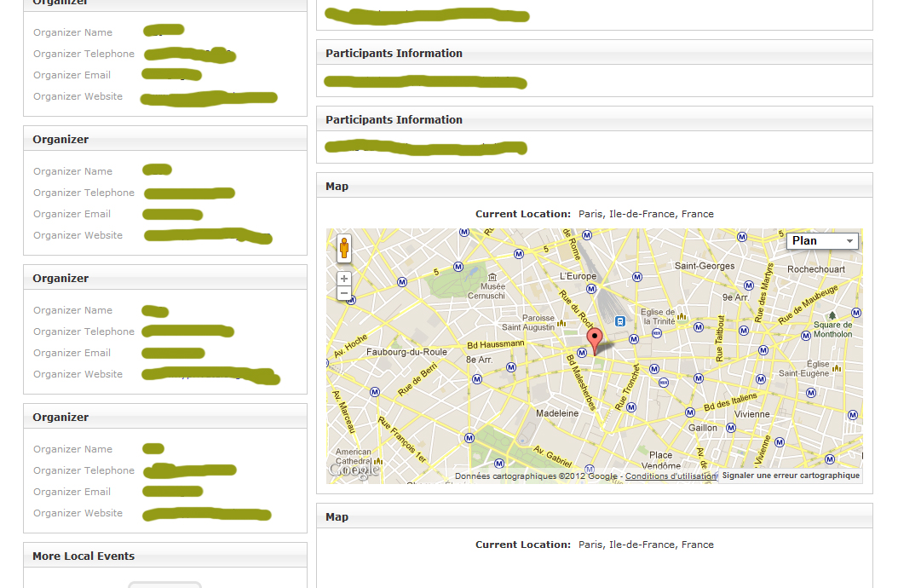
Task: Click the American Cathedral landmark icon
Action: tap(378, 461)
